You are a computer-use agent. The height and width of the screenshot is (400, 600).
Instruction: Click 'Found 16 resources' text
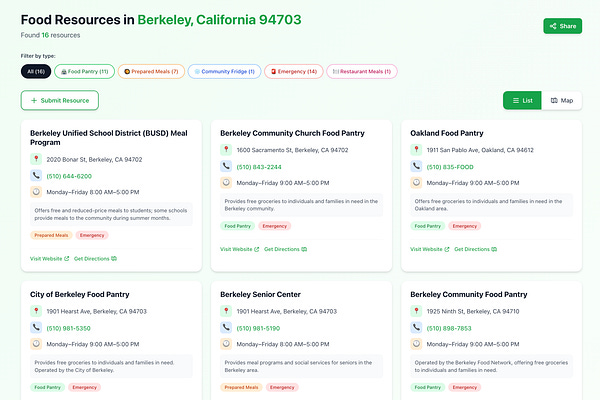point(51,35)
